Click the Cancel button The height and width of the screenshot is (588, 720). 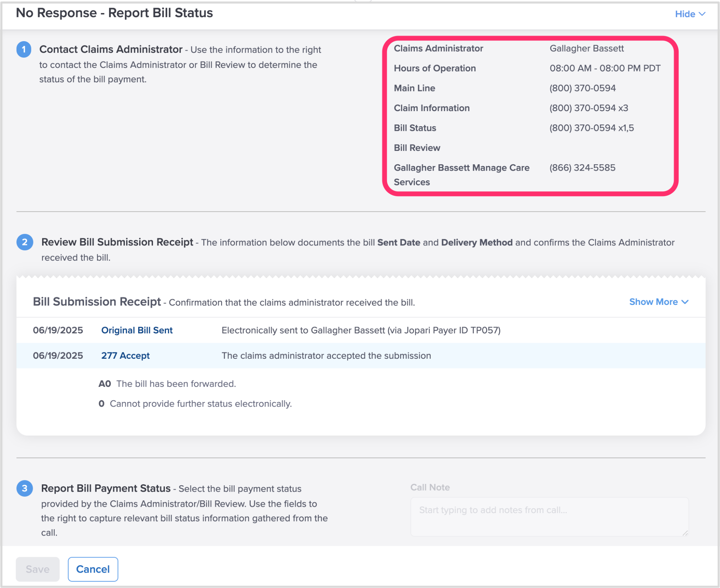tap(93, 569)
